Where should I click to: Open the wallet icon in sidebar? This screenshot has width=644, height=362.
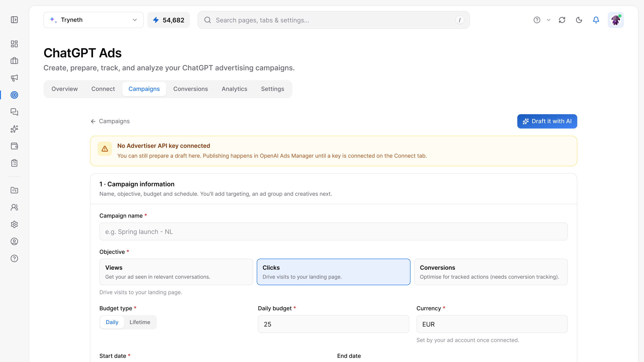coord(14,146)
